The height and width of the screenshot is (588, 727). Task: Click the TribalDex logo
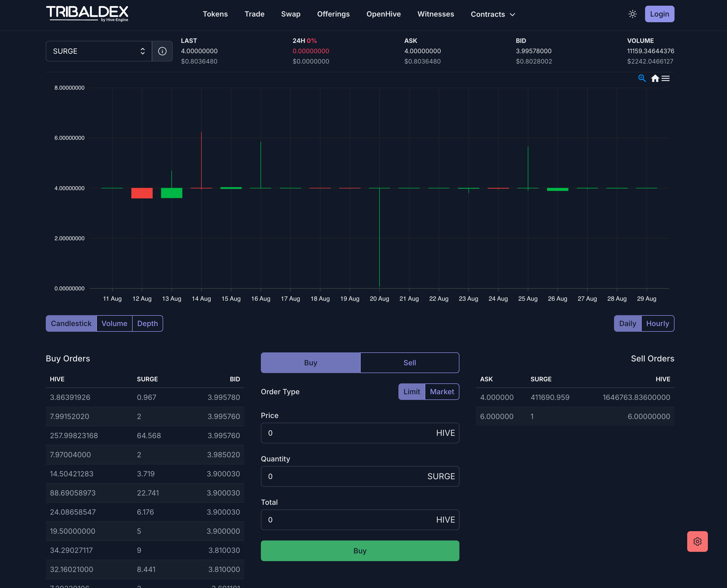(x=87, y=13)
